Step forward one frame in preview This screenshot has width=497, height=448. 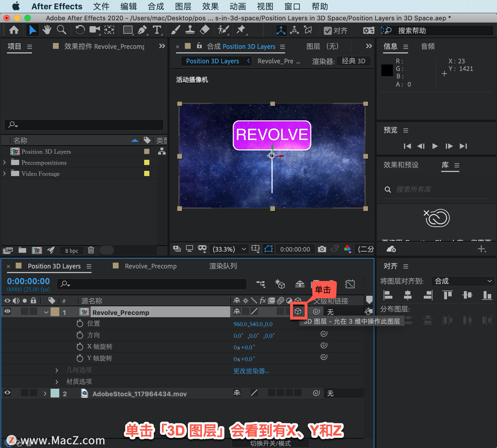(449, 146)
